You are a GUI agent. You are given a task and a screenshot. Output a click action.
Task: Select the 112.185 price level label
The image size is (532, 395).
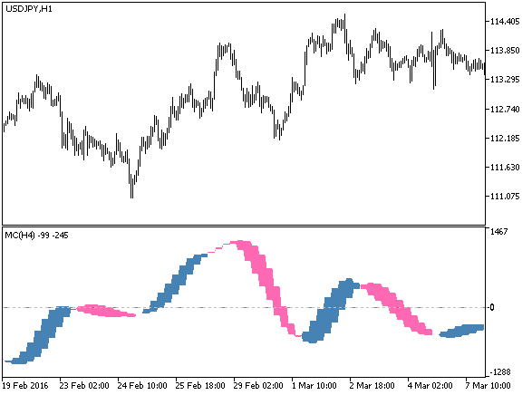505,139
